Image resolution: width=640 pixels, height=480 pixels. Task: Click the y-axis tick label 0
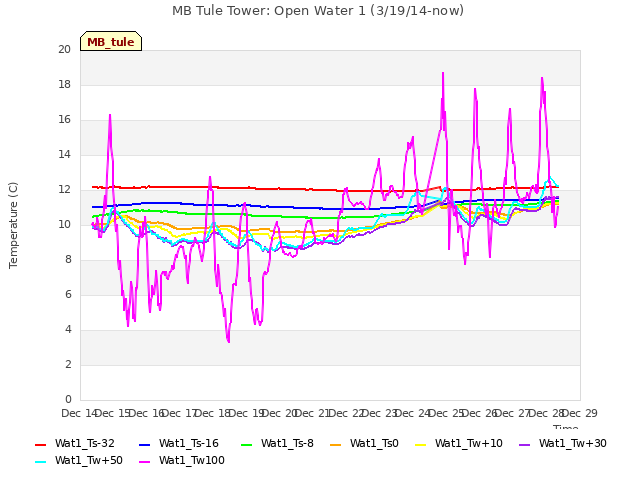[68, 400]
